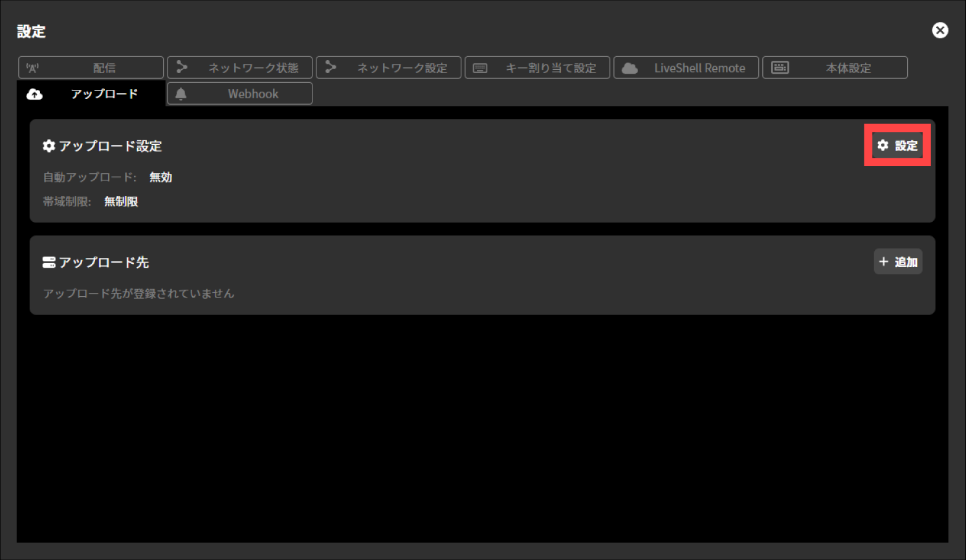Add an upload destination with 追加

(x=898, y=262)
